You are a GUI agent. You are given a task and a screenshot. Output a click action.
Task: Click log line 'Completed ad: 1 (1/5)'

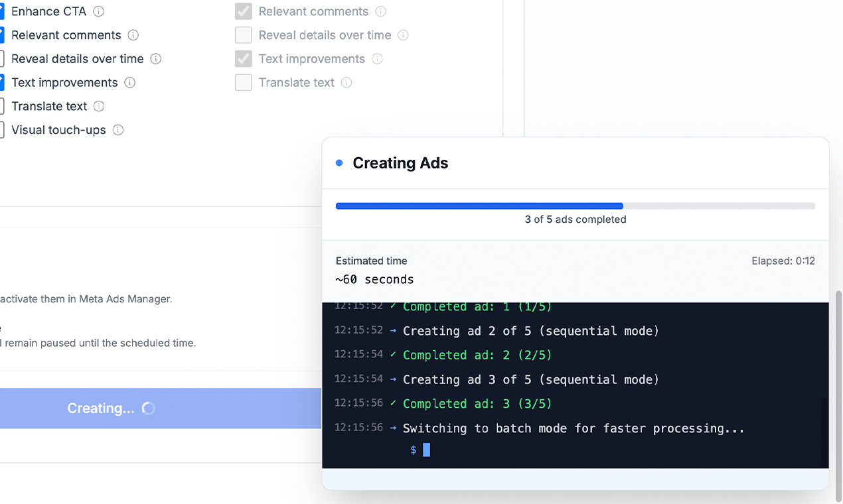(x=477, y=307)
